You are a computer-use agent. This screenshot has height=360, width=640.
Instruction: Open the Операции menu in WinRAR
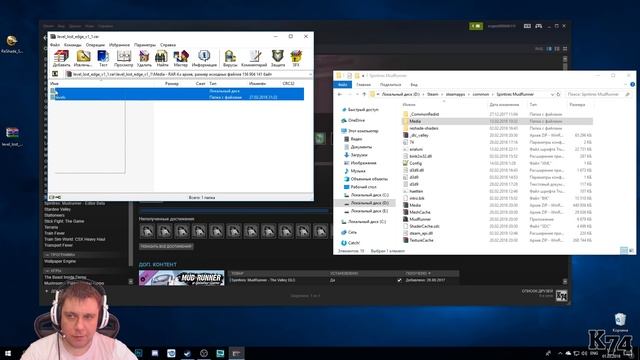pos(95,45)
